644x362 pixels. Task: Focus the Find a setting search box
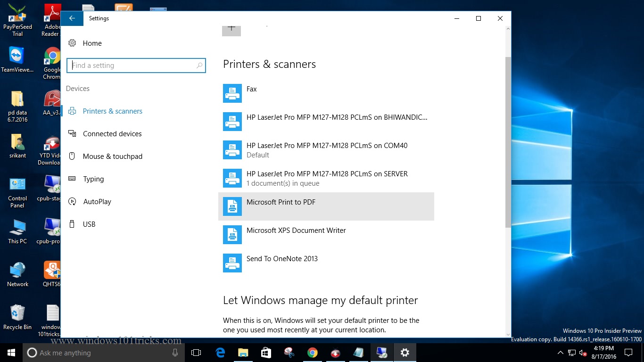(136, 66)
